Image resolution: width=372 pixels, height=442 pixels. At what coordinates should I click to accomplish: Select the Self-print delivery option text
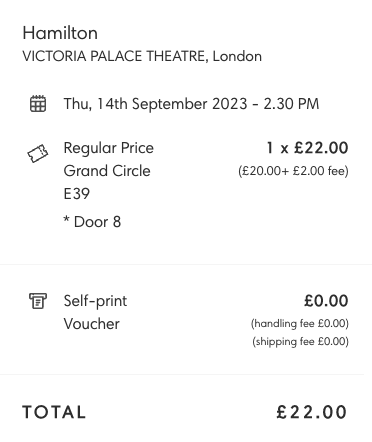pyautogui.click(x=95, y=301)
